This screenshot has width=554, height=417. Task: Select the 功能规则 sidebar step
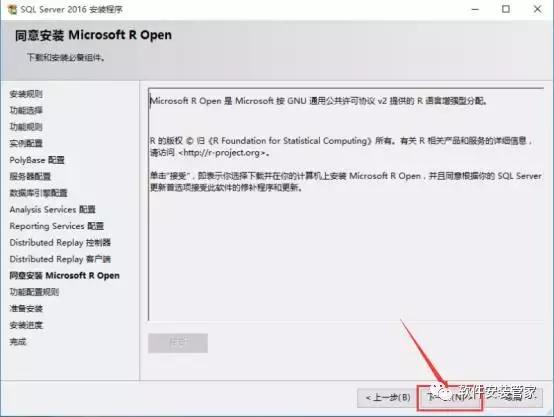(x=26, y=127)
